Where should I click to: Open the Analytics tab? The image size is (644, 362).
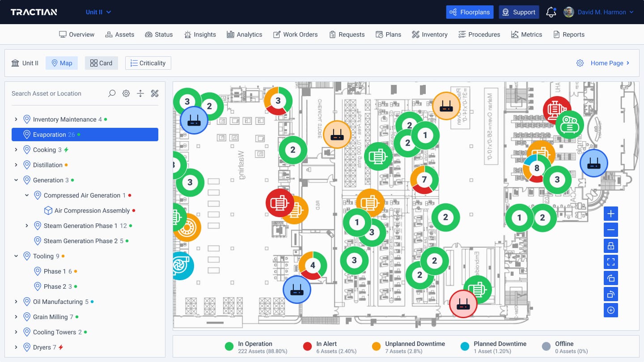click(244, 34)
